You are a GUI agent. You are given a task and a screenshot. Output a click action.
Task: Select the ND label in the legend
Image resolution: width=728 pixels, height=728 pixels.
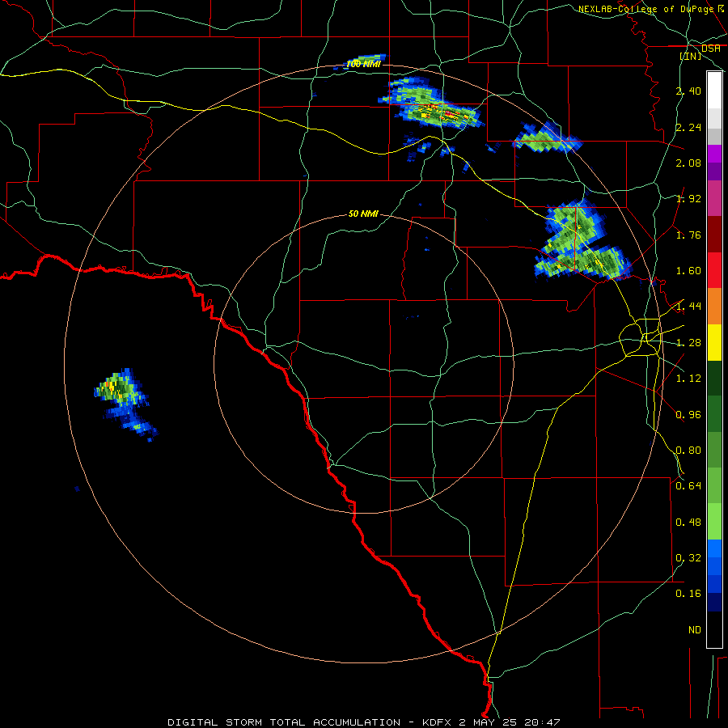(695, 629)
